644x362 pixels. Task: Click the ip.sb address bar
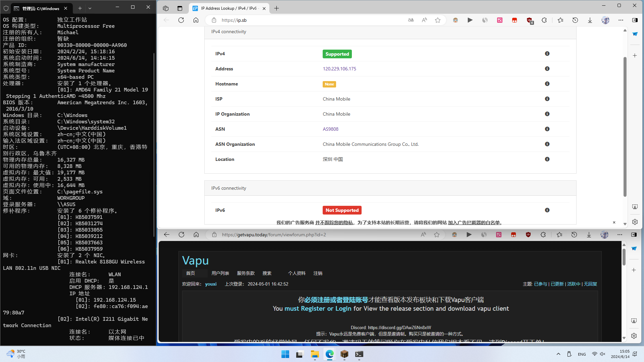312,20
